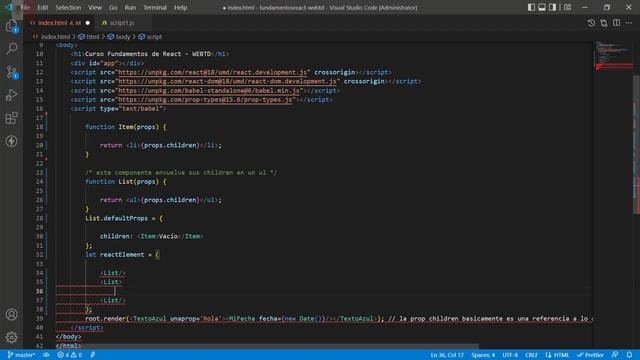Change CRLF end of line sequence

coord(531,355)
